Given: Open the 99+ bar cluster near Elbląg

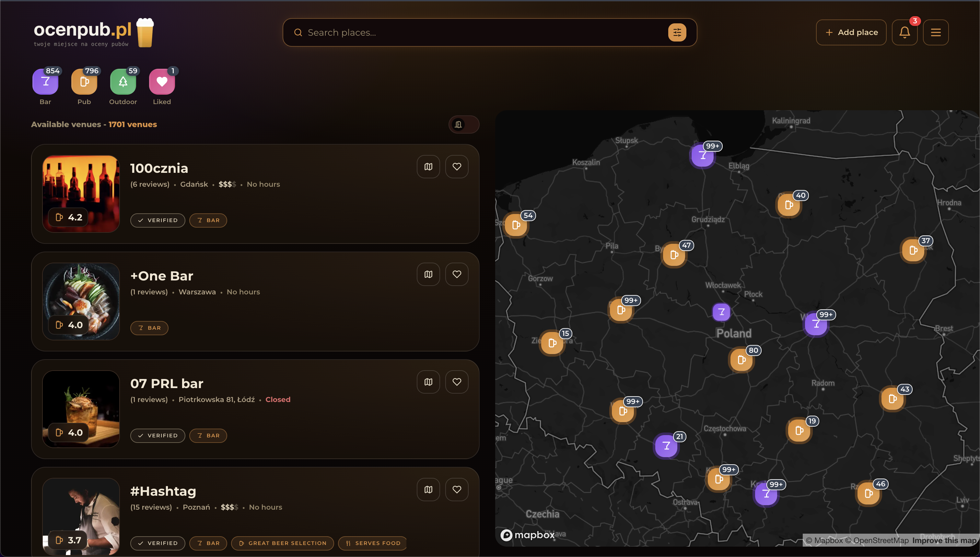Looking at the screenshot, I should (703, 155).
